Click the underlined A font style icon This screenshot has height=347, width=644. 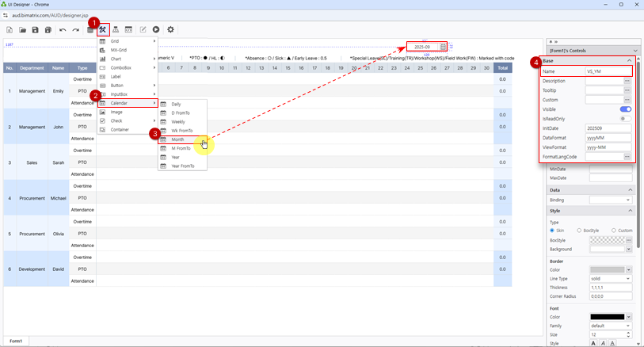coord(612,343)
